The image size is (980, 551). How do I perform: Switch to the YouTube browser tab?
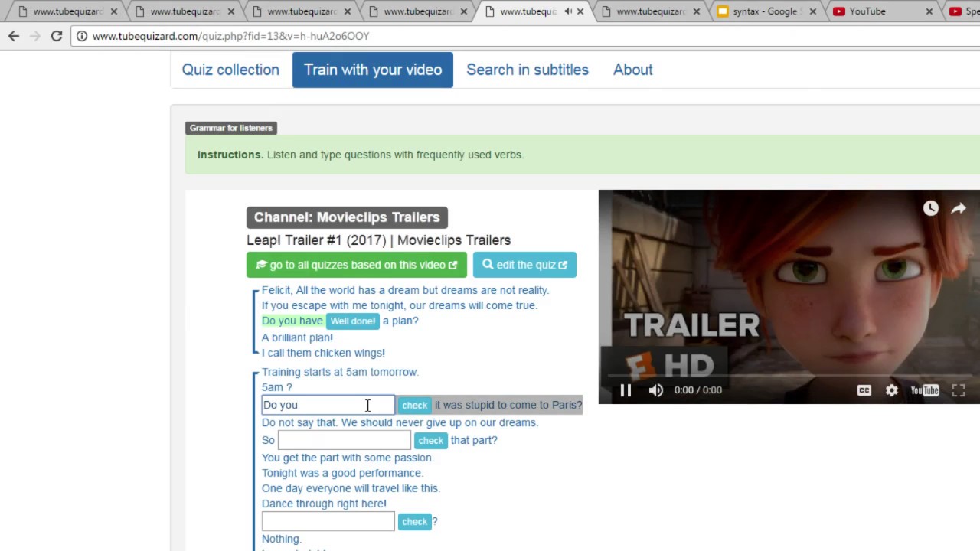coord(879,11)
